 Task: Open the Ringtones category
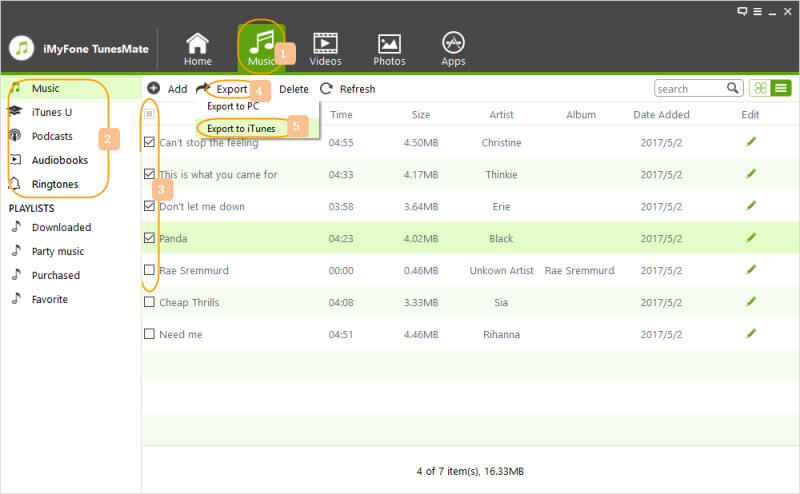[x=55, y=184]
